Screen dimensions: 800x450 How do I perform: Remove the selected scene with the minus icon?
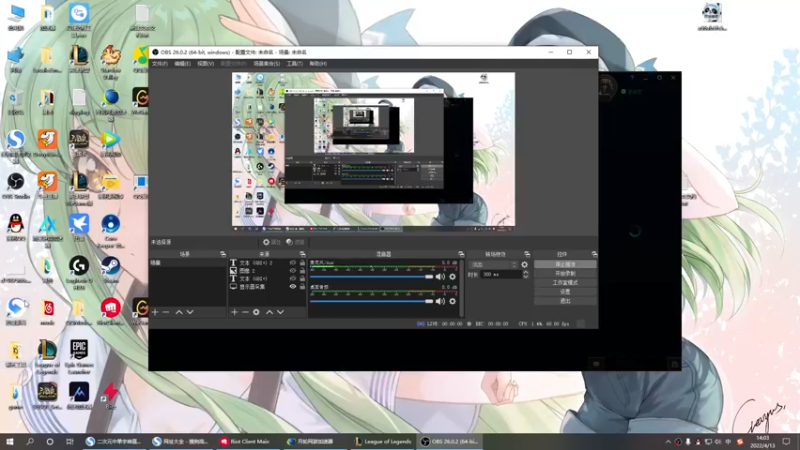166,312
